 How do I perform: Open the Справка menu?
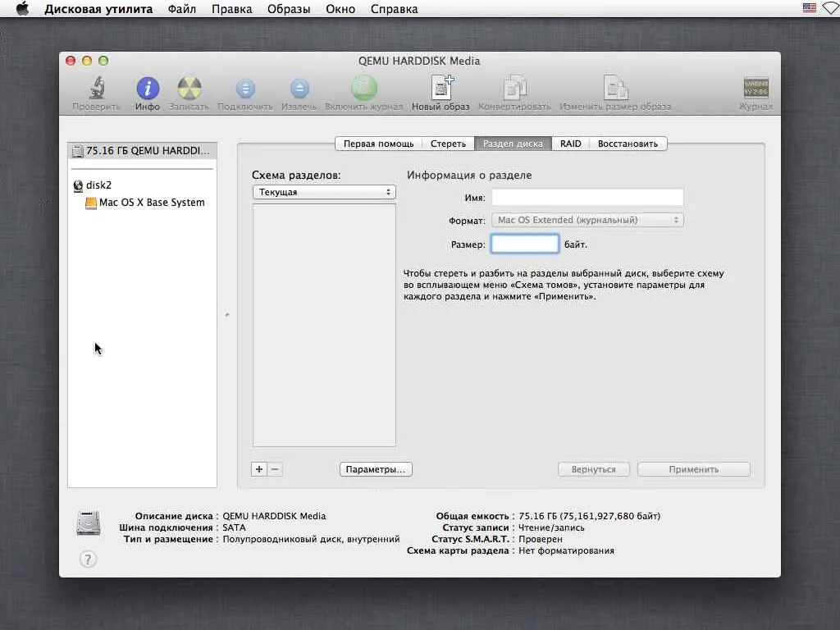[395, 9]
